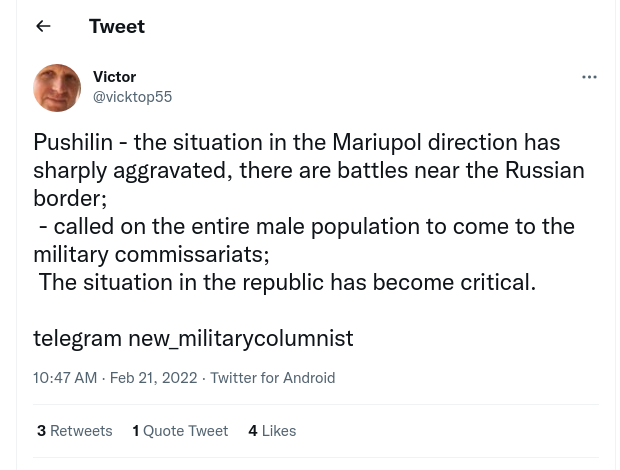
Task: Click the "Pushilin" word in tweet text
Action: [x=72, y=142]
